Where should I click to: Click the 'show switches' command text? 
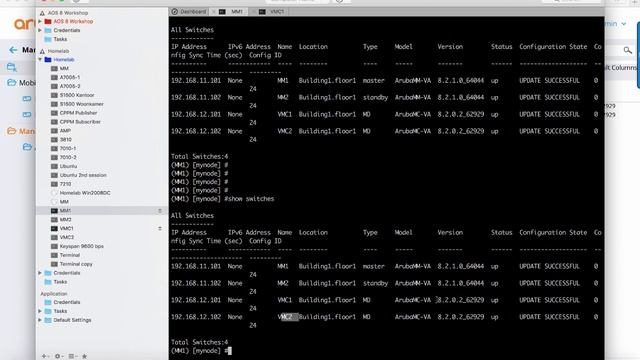click(x=251, y=199)
